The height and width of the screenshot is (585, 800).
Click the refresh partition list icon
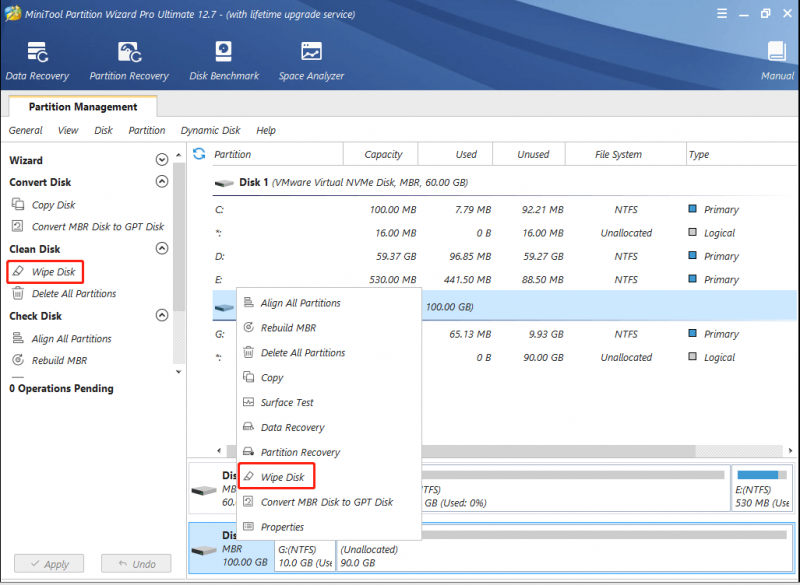[x=199, y=154]
